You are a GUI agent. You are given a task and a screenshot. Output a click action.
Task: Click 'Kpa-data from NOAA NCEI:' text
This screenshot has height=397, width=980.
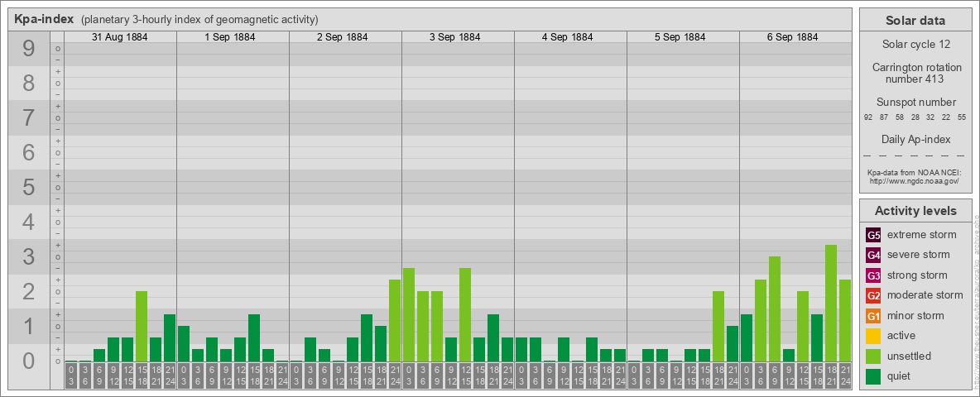pos(915,172)
